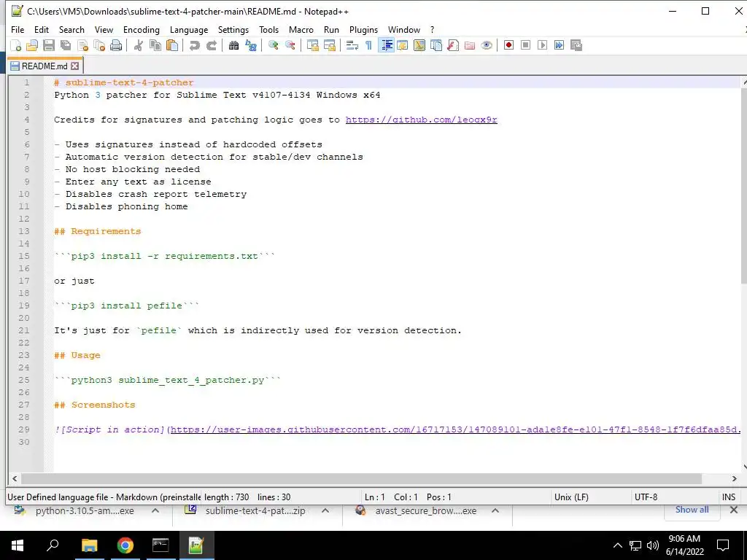The height and width of the screenshot is (560, 747).
Task: Open the Function List toolbar icon
Action: pos(452,45)
